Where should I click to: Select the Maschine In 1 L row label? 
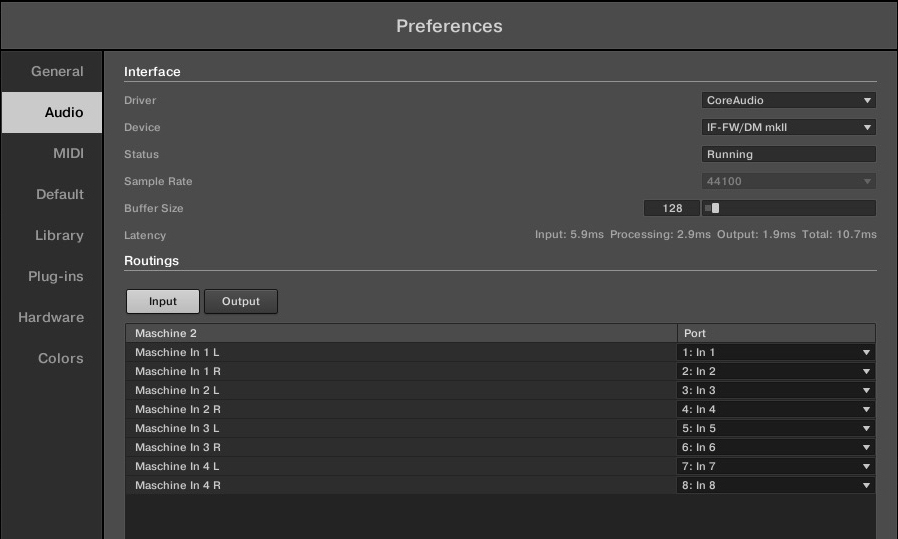(x=177, y=352)
